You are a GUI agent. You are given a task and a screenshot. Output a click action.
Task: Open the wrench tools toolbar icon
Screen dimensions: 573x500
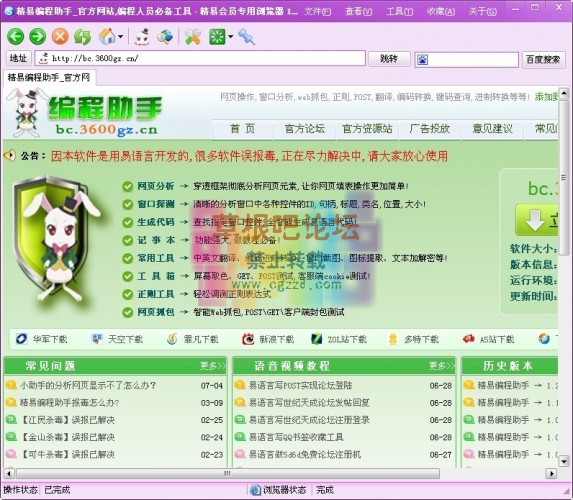[x=193, y=37]
